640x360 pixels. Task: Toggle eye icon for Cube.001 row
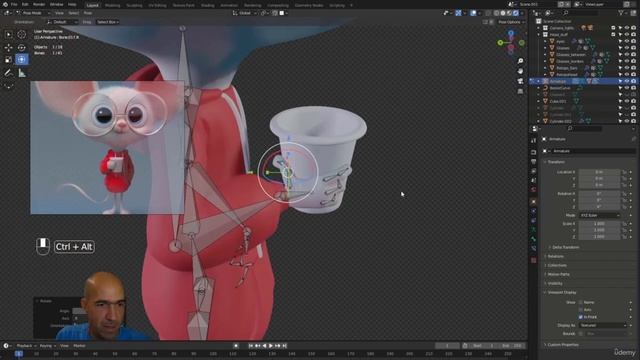[x=627, y=101]
